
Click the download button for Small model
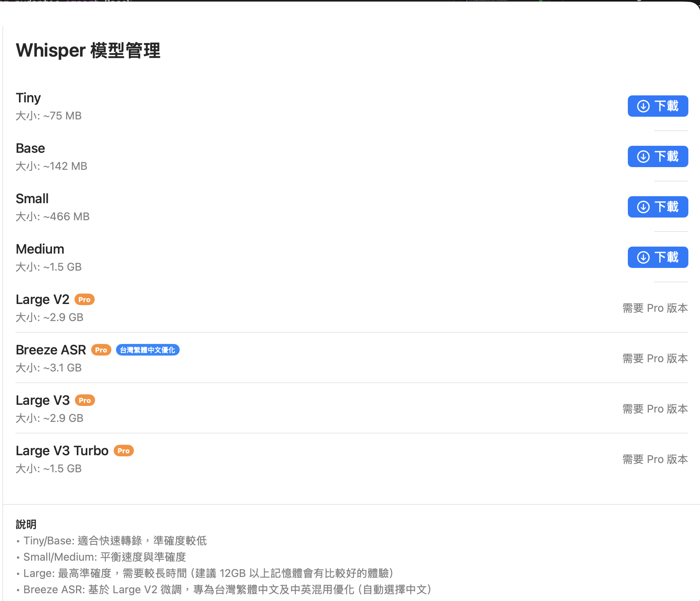click(658, 207)
